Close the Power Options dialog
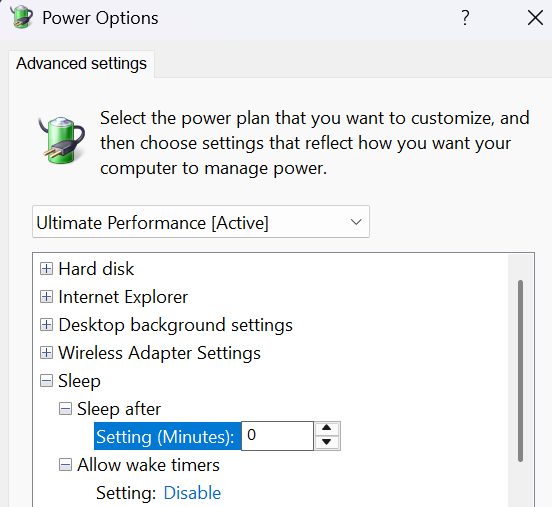This screenshot has width=552, height=507. coord(535,18)
